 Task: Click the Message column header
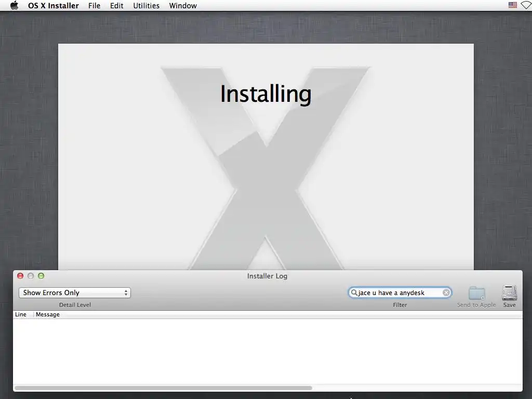tap(48, 314)
